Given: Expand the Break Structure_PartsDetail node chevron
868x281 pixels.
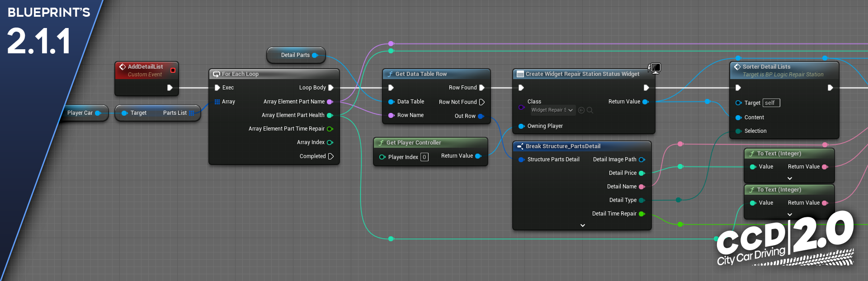Looking at the screenshot, I should tap(582, 225).
